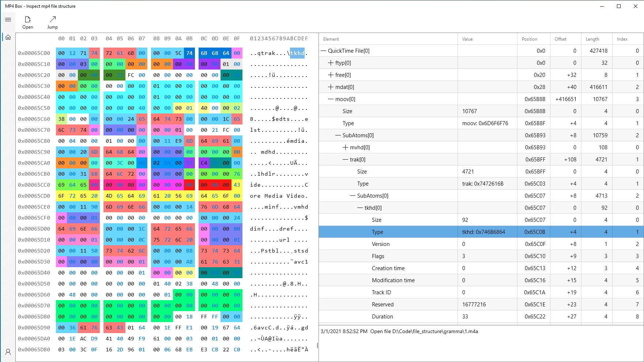Select the Duration row in tree
Screen dimensions: 644x362
pos(481,317)
